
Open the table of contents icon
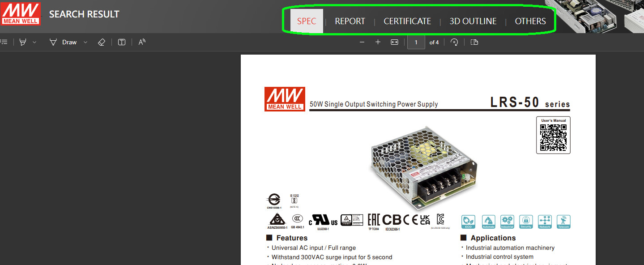pyautogui.click(x=4, y=42)
